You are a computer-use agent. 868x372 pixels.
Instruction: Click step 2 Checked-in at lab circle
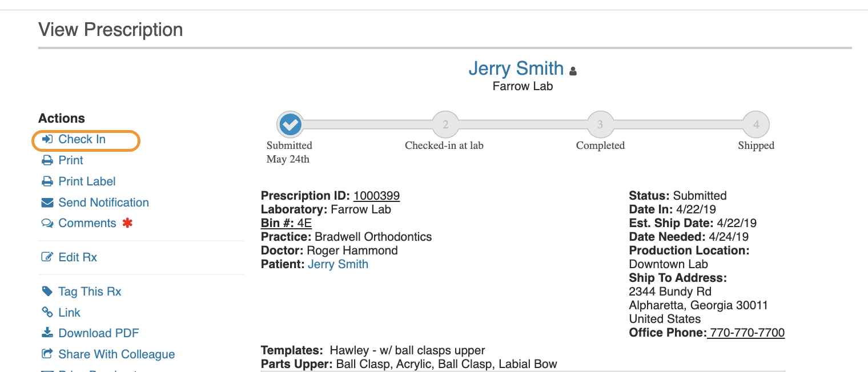coord(445,124)
